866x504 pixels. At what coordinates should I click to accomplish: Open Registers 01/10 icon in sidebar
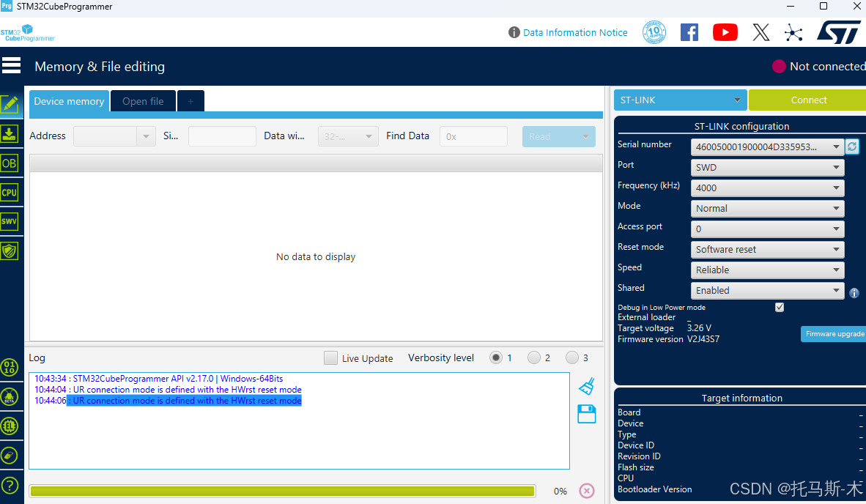10,367
